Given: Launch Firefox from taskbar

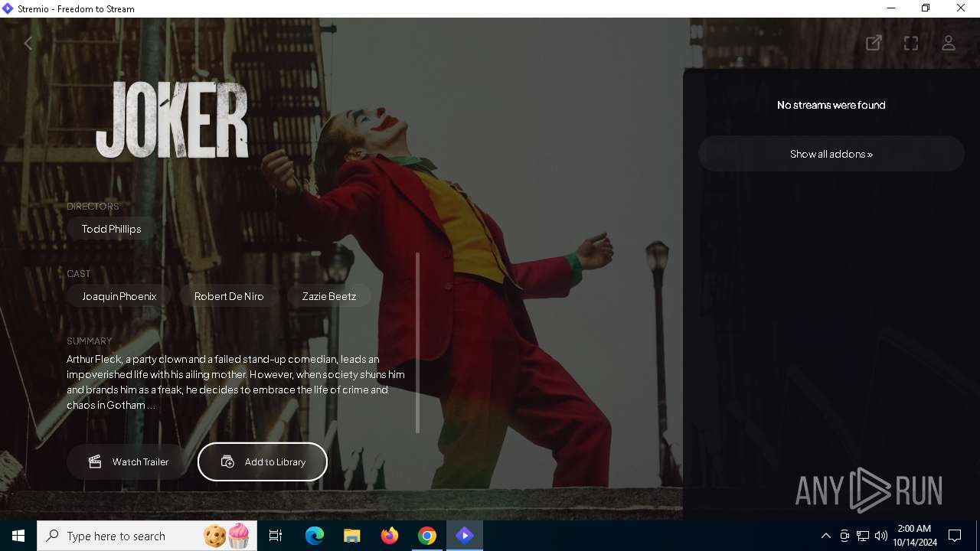Looking at the screenshot, I should [390, 536].
